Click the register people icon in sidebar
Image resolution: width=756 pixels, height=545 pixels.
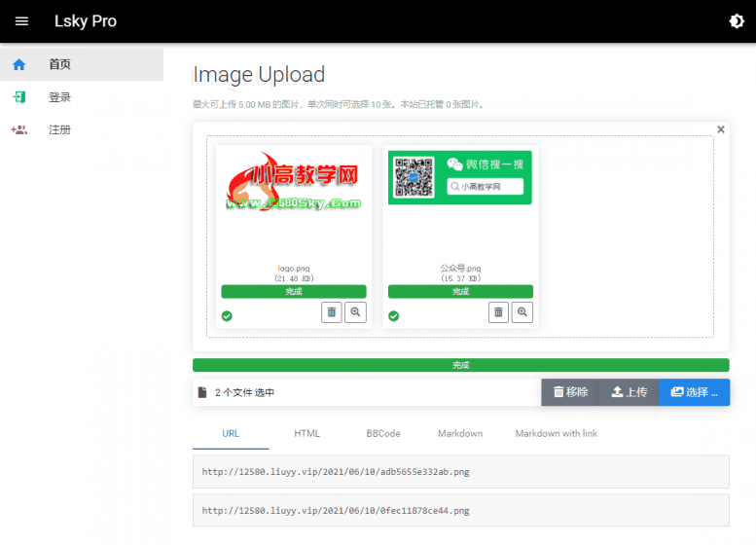(x=18, y=129)
